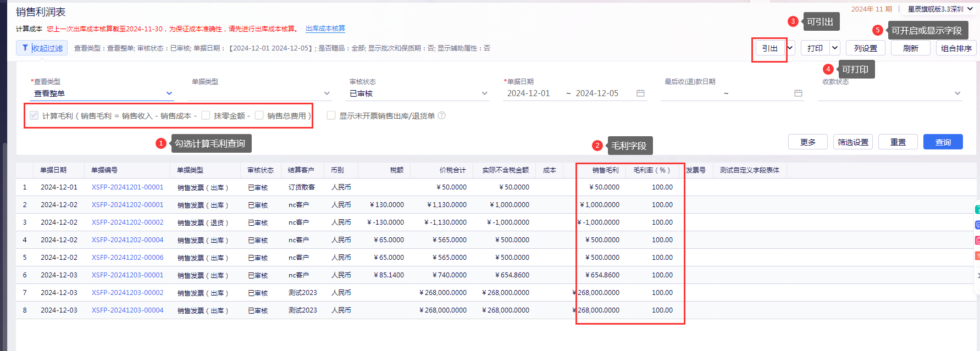Open the calendar picker for 单据日期
Screen dimensions: 980x351
coord(640,93)
